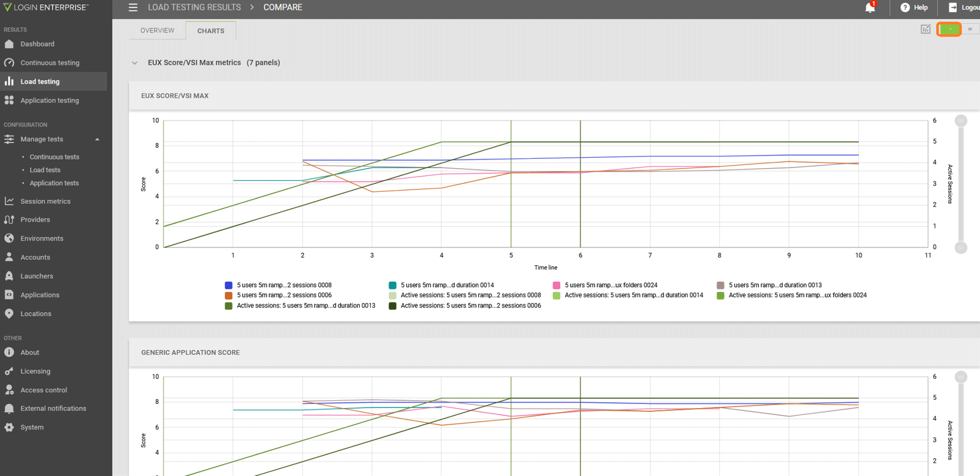Toggle legend series '5 users 5m ramp...d duration 0013'
The height and width of the screenshot is (476, 980).
[x=769, y=285]
